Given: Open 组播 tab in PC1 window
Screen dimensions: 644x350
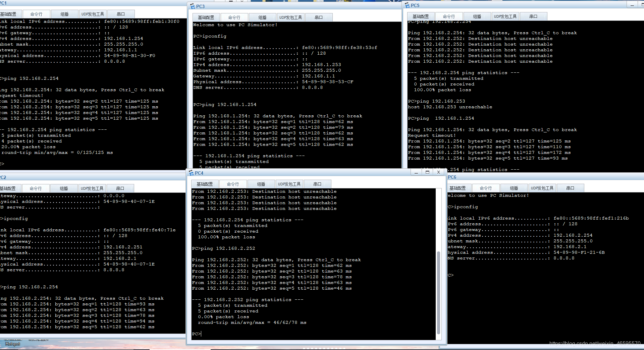Looking at the screenshot, I should click(65, 14).
